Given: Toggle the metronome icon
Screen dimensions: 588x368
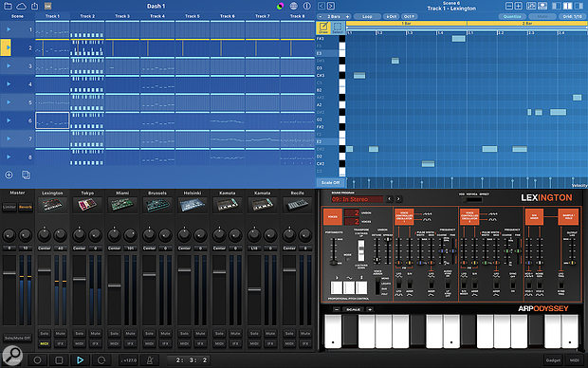Looking at the screenshot, I should (x=150, y=360).
